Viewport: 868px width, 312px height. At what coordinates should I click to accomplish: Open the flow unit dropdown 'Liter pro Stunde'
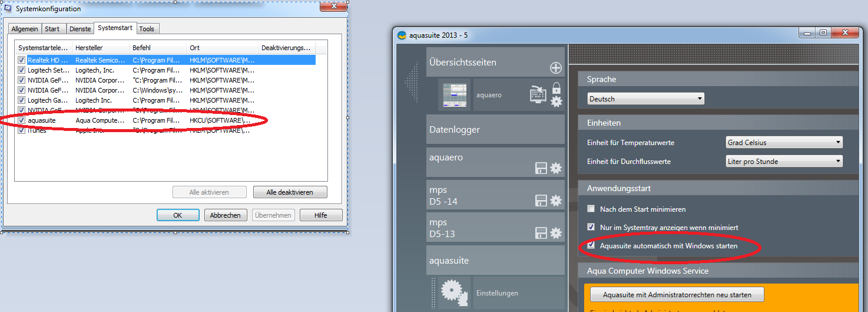[783, 162]
